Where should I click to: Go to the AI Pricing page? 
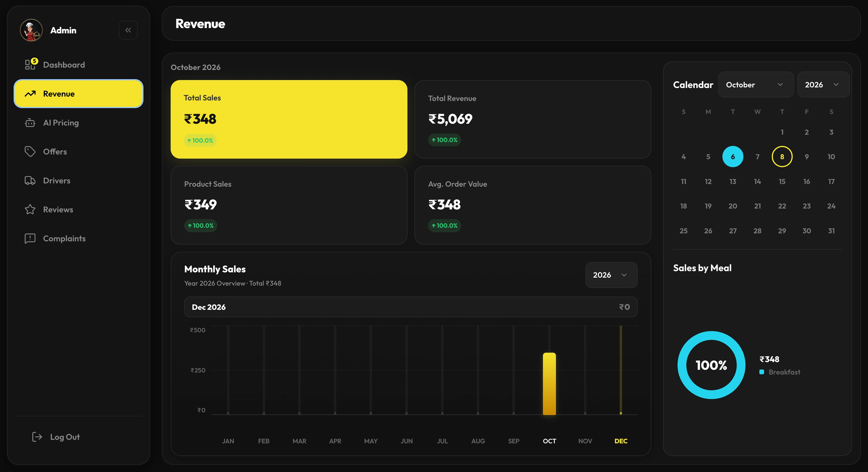(x=78, y=123)
